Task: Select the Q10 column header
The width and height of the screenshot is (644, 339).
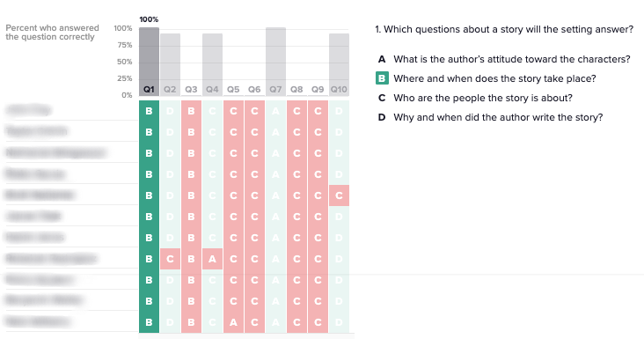Action: tap(339, 89)
